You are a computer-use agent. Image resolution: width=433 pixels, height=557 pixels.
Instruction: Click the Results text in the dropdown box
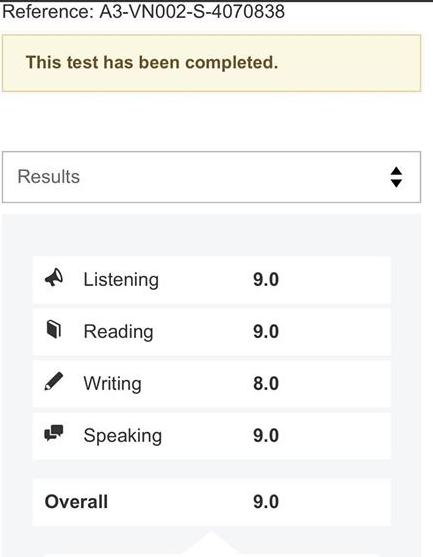pos(49,177)
